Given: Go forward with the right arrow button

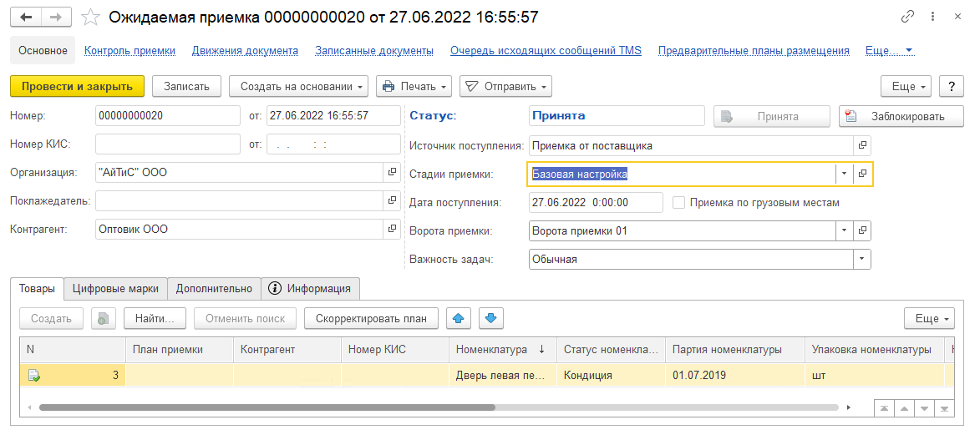Looking at the screenshot, I should (56, 17).
